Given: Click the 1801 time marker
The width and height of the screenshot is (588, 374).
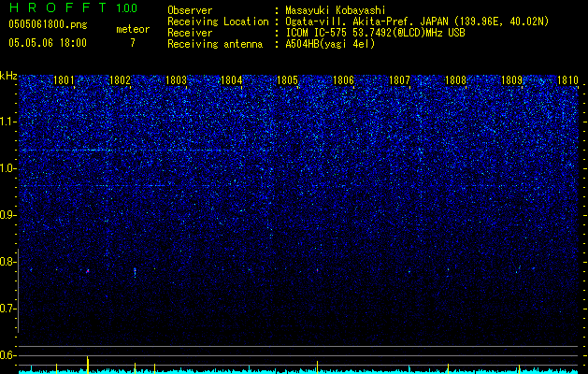Looking at the screenshot, I should [x=64, y=80].
